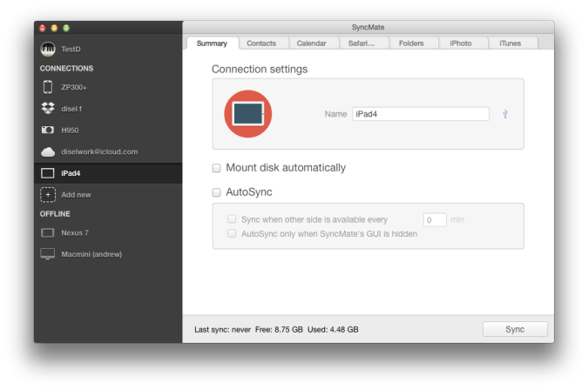
Task: Open the Safari... tab
Action: [x=362, y=44]
